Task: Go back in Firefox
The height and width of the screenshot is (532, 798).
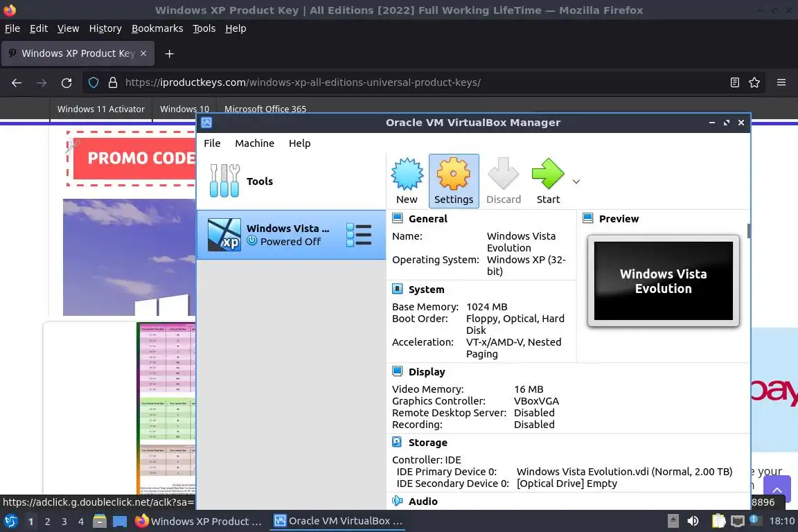Action: [17, 82]
